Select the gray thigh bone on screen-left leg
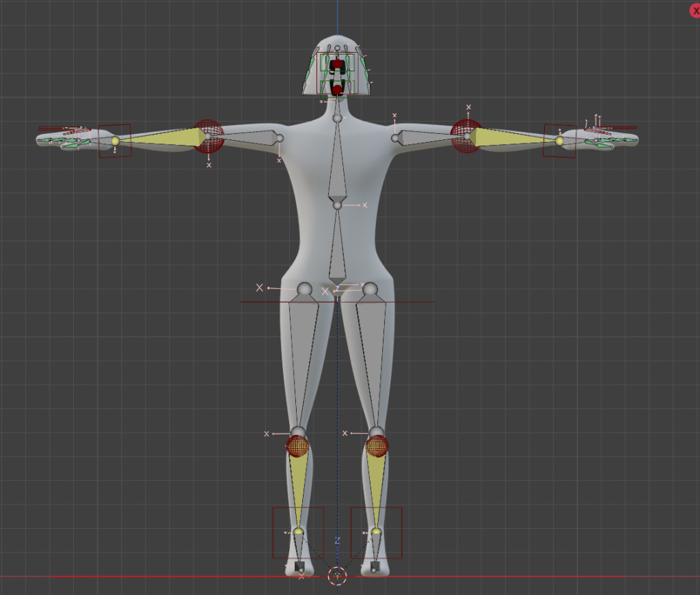This screenshot has width=700, height=595. point(302,361)
